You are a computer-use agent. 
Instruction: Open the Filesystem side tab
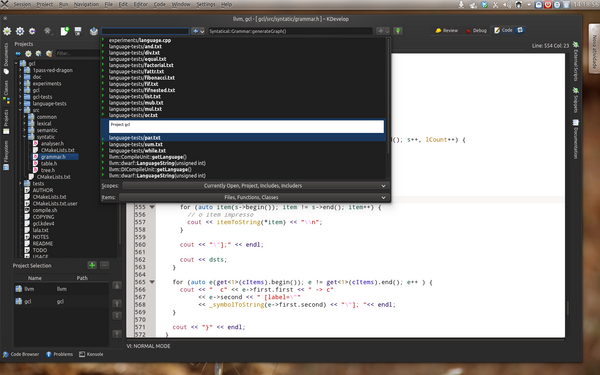coord(6,155)
